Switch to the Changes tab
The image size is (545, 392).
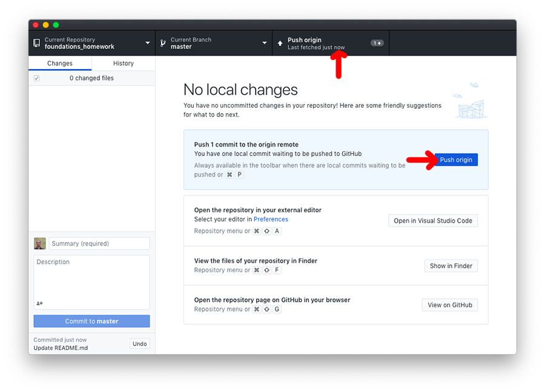coord(60,63)
